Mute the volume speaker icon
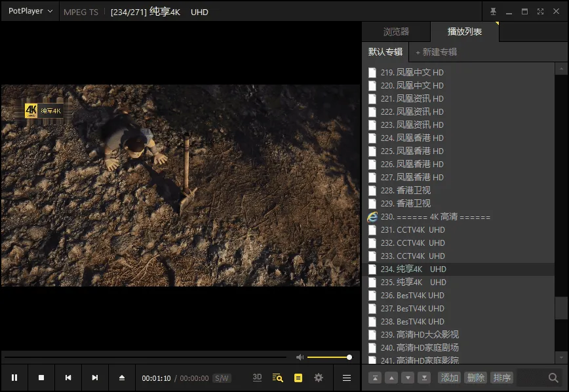 (300, 357)
